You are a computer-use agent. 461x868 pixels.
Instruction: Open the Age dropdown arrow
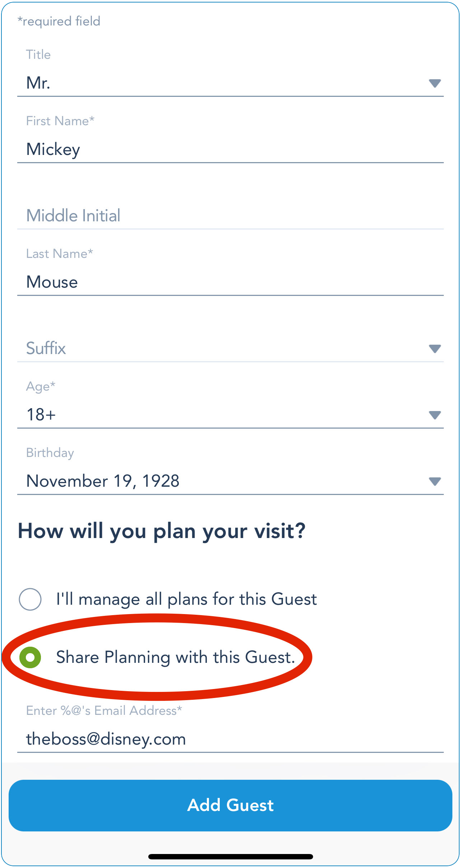click(x=434, y=415)
